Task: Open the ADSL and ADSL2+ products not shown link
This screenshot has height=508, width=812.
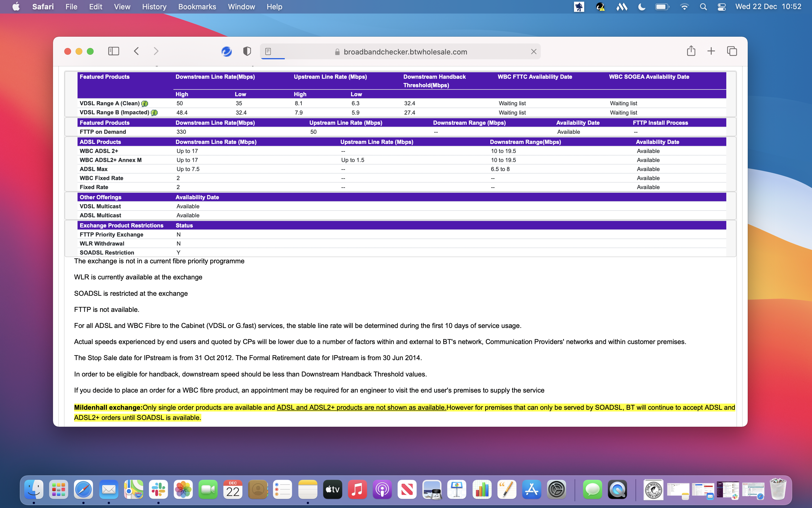Action: click(361, 407)
